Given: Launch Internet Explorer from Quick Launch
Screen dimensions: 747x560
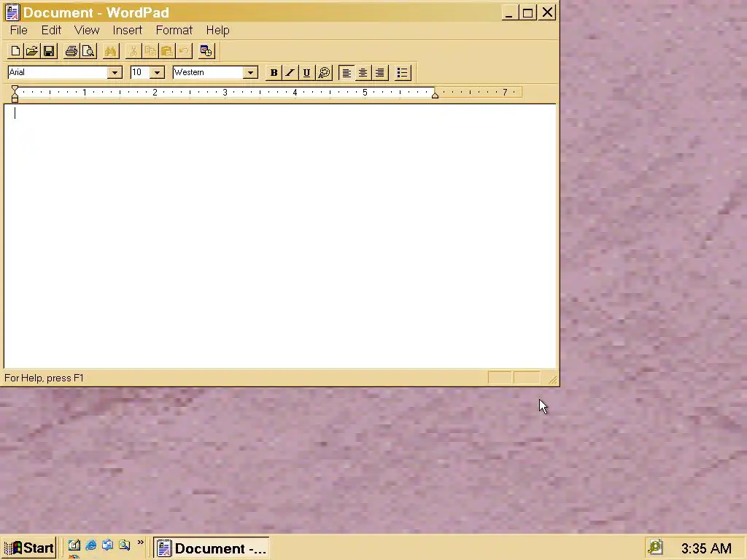Looking at the screenshot, I should [90, 545].
